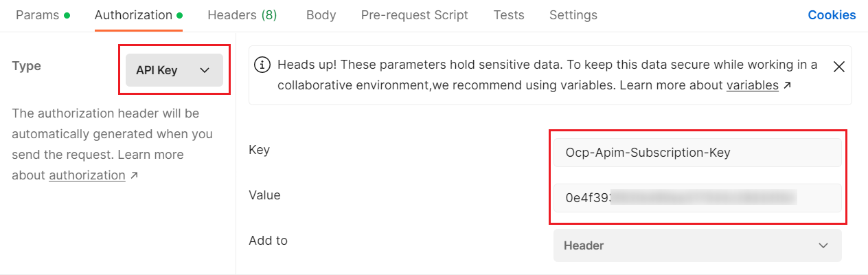Click external-link arrow after authorization link
868x275 pixels.
(x=134, y=175)
